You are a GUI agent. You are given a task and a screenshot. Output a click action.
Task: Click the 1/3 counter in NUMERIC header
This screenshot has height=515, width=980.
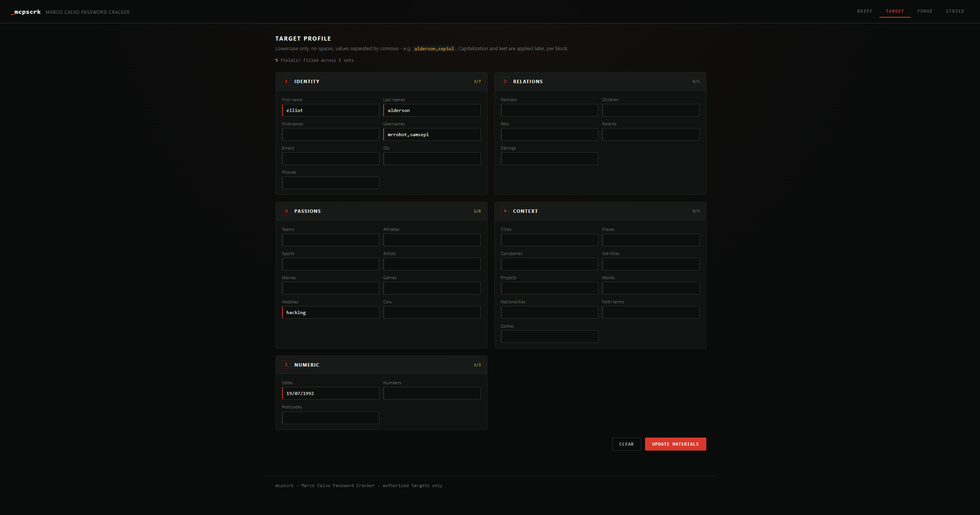click(477, 365)
